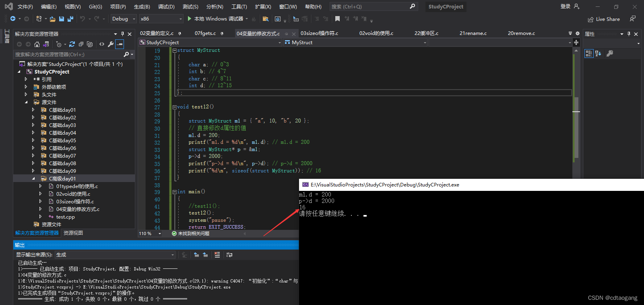Select test.cpp in the solution explorer
The image size is (644, 305).
tap(65, 217)
